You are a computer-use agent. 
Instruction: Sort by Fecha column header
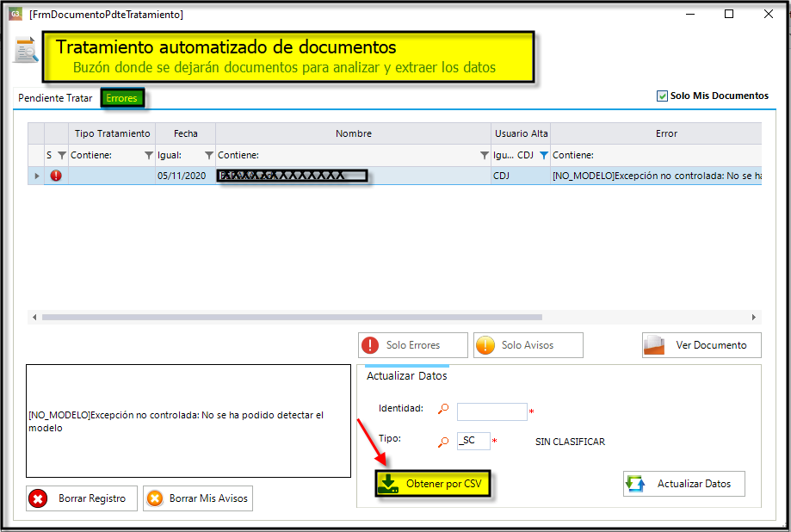(186, 133)
